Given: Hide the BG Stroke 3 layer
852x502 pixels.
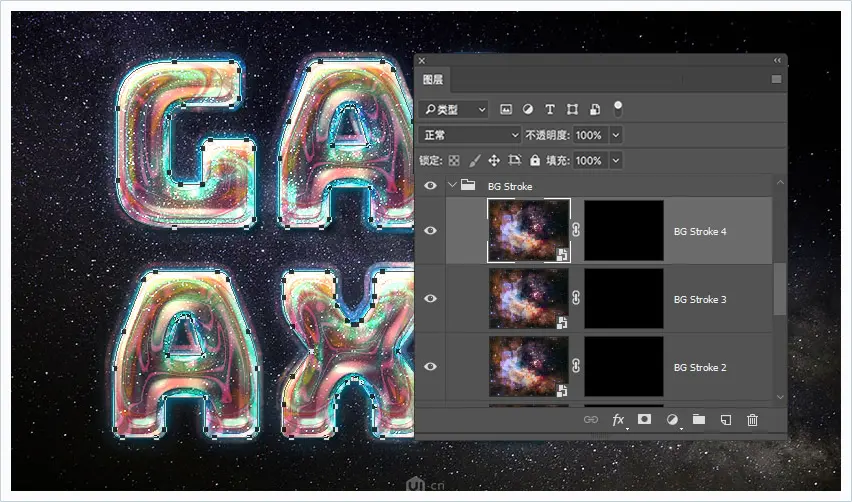Looking at the screenshot, I should [x=430, y=298].
